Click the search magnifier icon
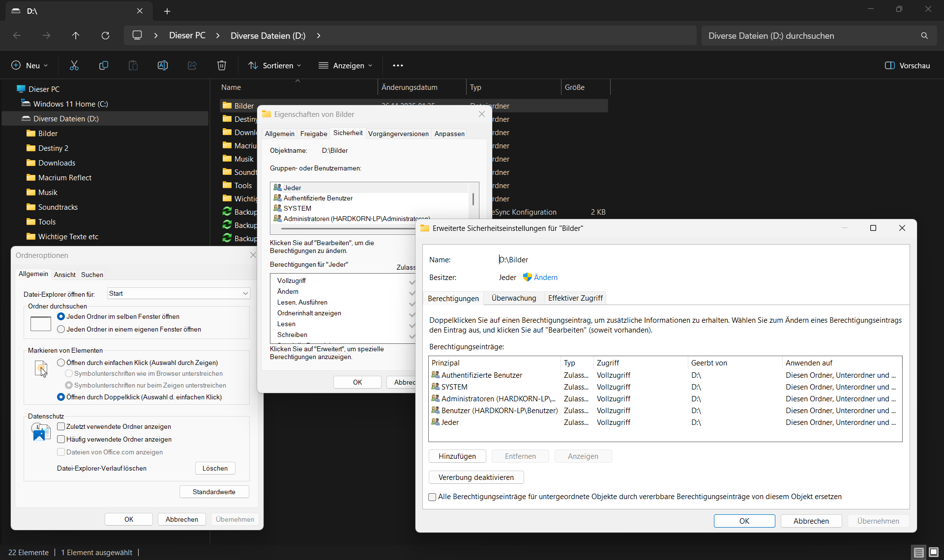 924,35
